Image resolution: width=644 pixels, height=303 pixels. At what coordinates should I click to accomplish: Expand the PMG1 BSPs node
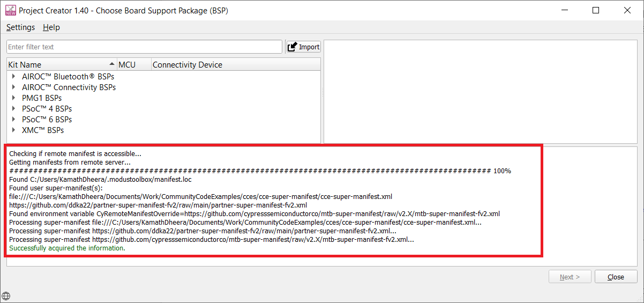point(13,98)
